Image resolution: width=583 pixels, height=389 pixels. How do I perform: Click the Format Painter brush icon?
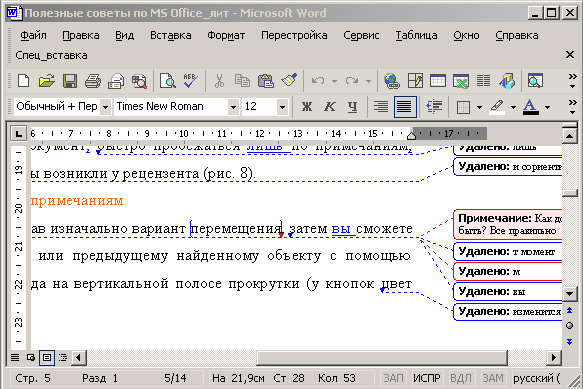[289, 80]
